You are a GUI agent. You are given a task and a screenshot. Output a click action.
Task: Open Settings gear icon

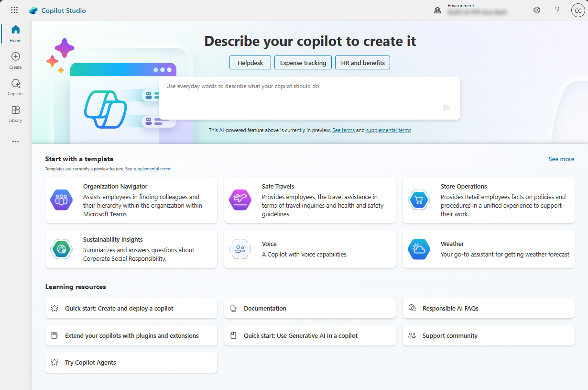point(537,10)
